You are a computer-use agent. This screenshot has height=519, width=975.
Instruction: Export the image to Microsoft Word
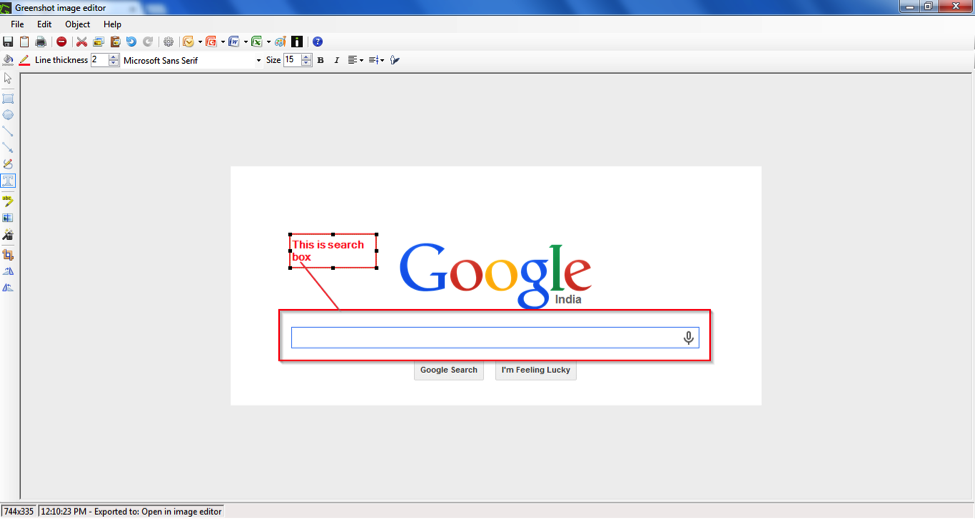234,42
